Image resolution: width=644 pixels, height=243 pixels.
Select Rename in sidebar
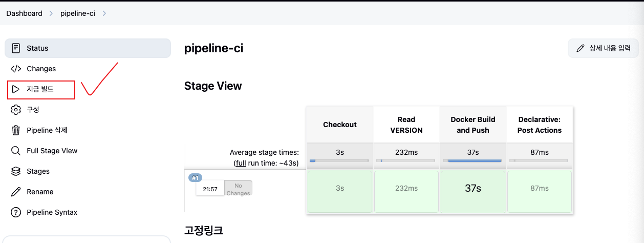(88, 192)
